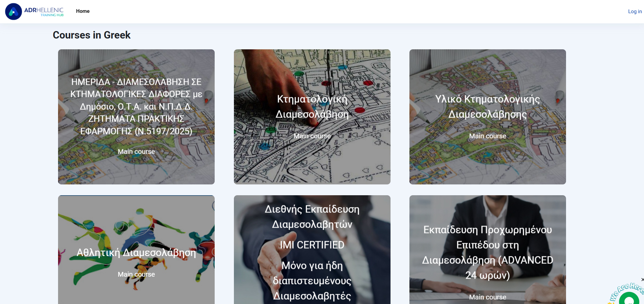Open the Κτηματολογική Διαμεσολάβηση course title

[312, 106]
